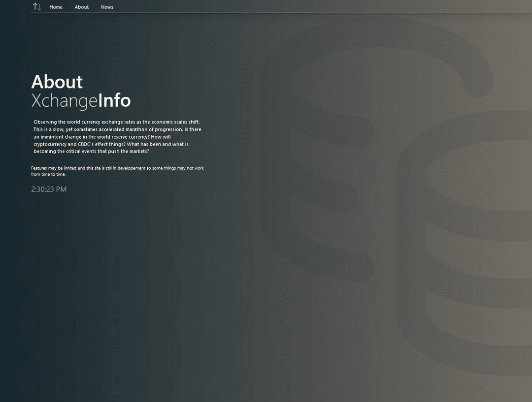Click the thin Xchange word in title
Image resolution: width=532 pixels, height=402 pixels.
64,101
